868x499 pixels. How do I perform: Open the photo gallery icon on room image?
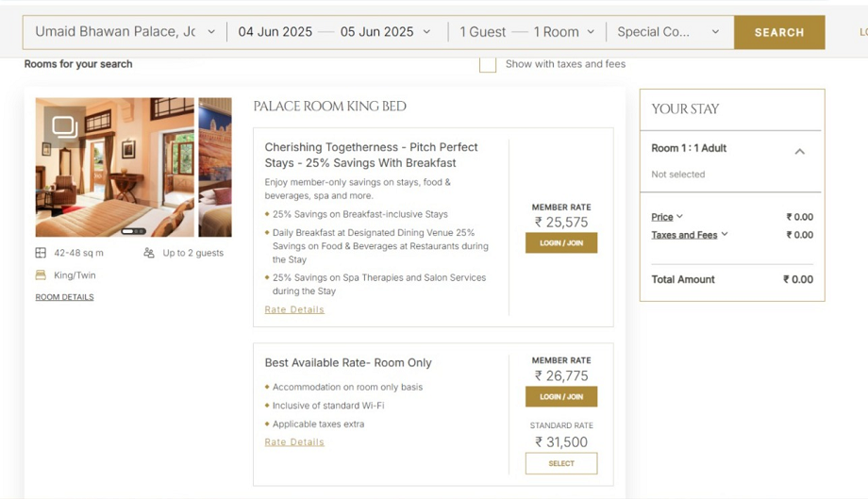64,126
